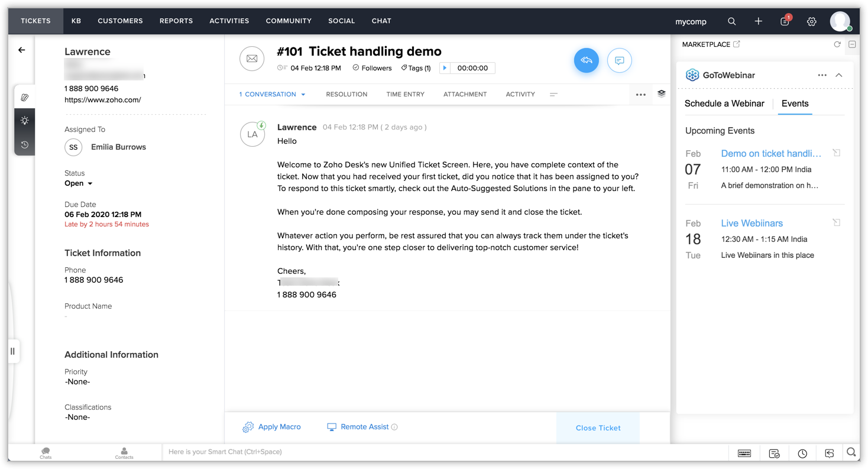Go back using the left arrow icon
868x469 pixels.
pyautogui.click(x=22, y=50)
